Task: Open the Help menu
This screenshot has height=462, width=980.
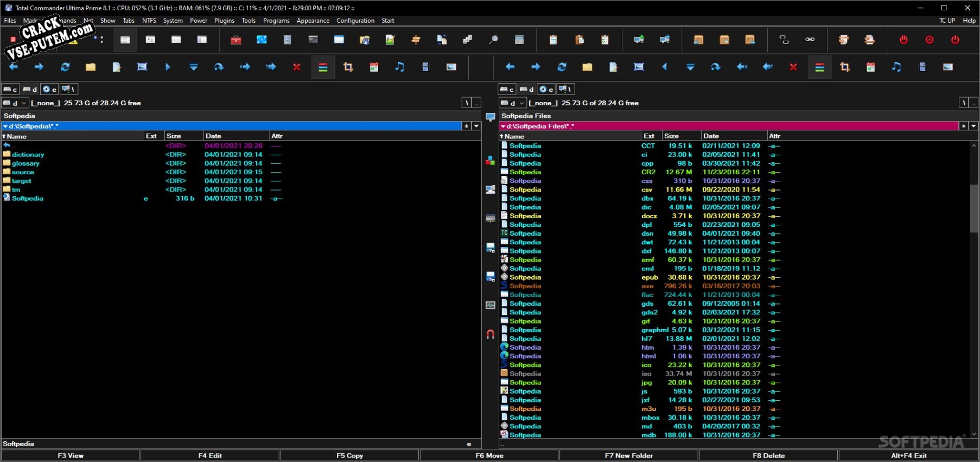Action: (969, 21)
